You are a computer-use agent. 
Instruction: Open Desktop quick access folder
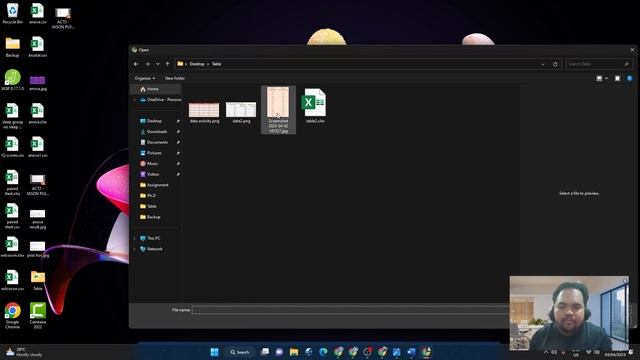coord(154,121)
